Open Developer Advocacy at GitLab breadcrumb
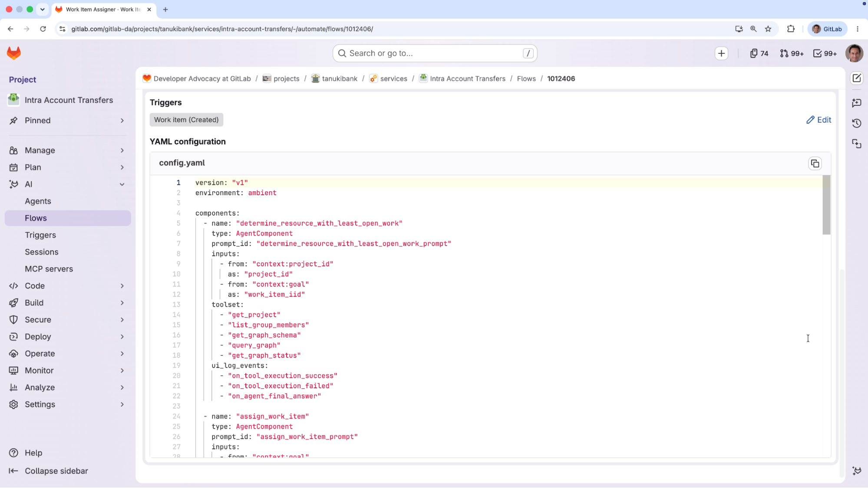Image resolution: width=868 pixels, height=488 pixels. click(x=202, y=79)
